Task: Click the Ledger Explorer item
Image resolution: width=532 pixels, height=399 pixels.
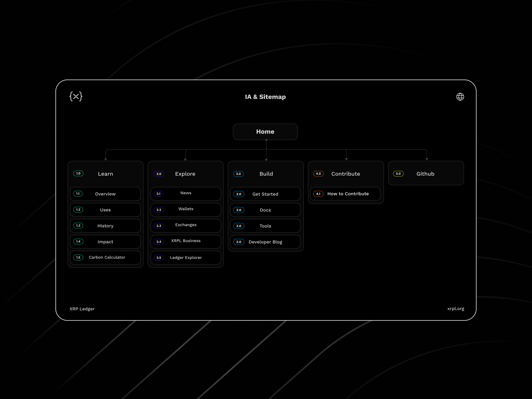Action: pyautogui.click(x=186, y=258)
